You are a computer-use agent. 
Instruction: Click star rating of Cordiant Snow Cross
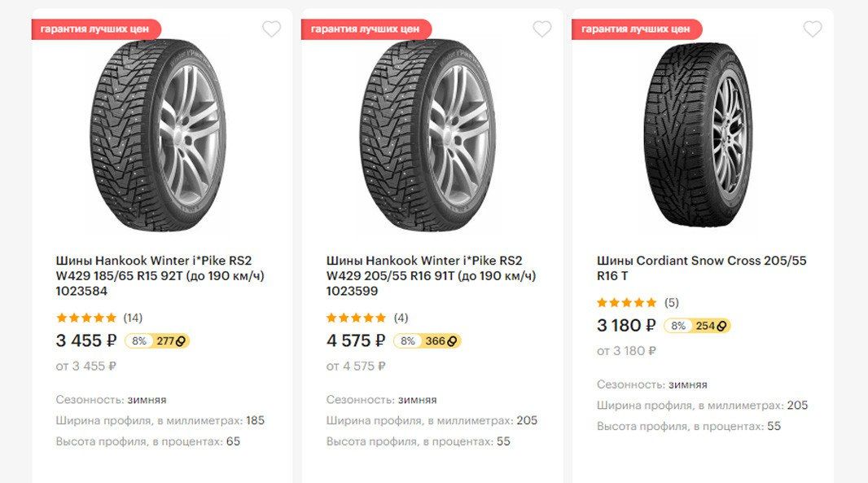626,302
